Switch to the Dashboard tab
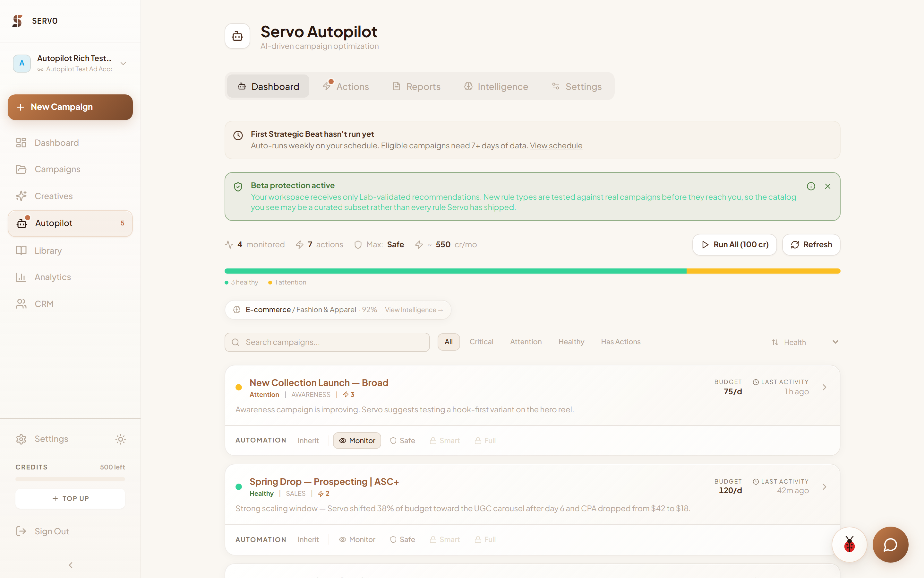Image resolution: width=924 pixels, height=578 pixels. (268, 86)
